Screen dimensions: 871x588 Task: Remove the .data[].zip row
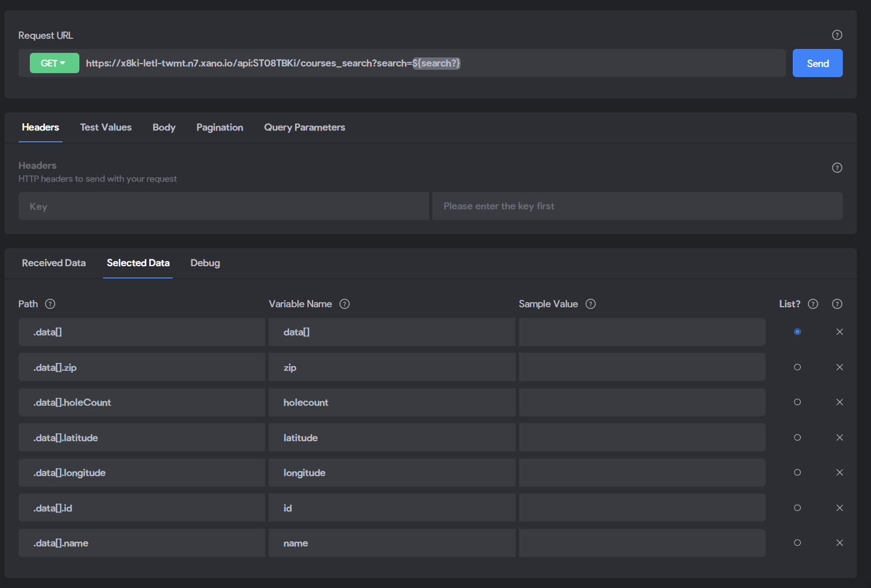839,367
